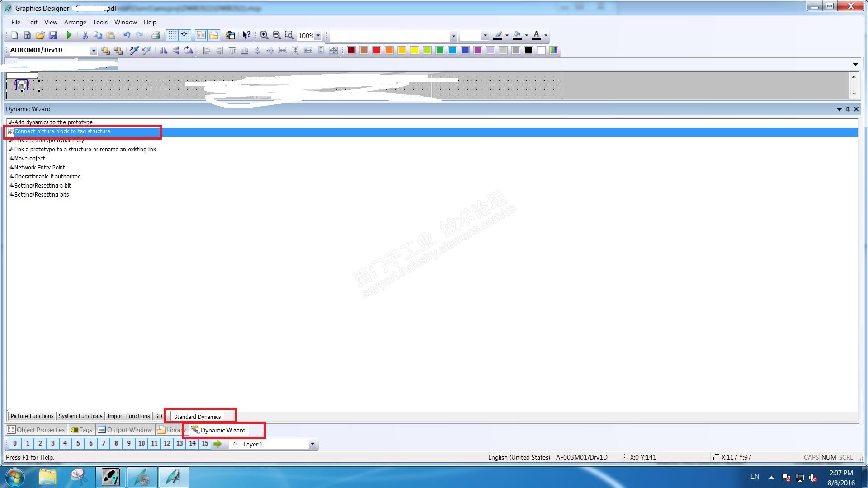Image resolution: width=868 pixels, height=488 pixels.
Task: Click the Cut scissors icon
Action: [85, 35]
